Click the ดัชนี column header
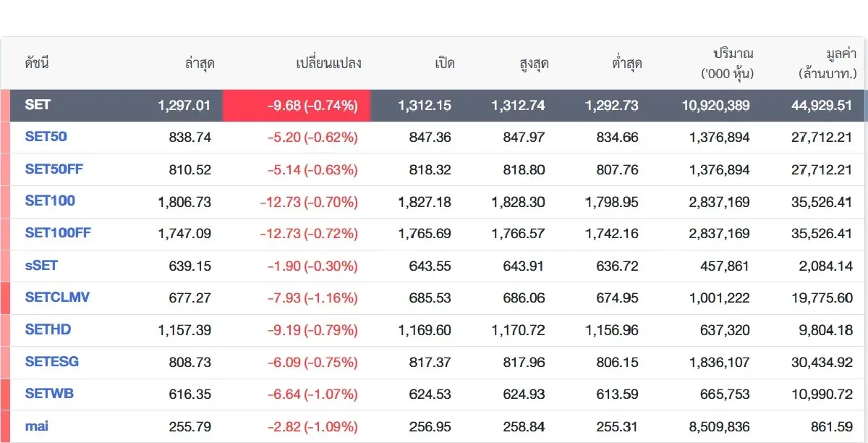The image size is (868, 443). 36,64
